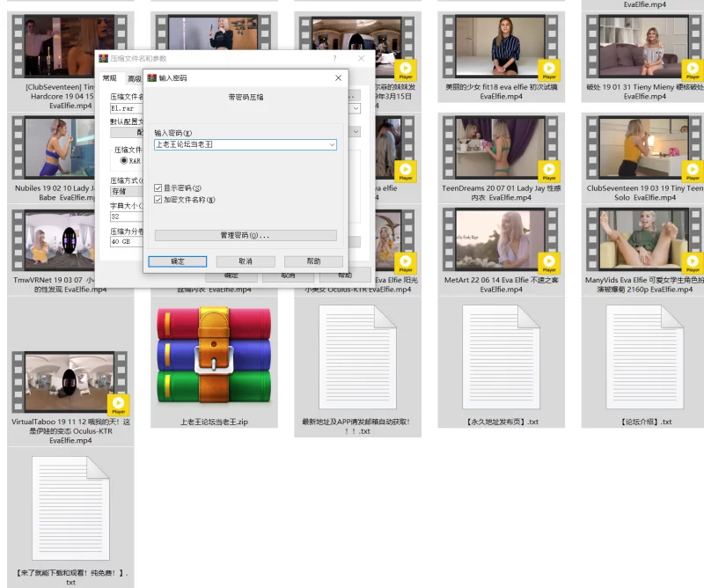Click file name MetArt 22 06 14 Eva Elfie 不速之客
704x588 pixels.
coord(501,285)
